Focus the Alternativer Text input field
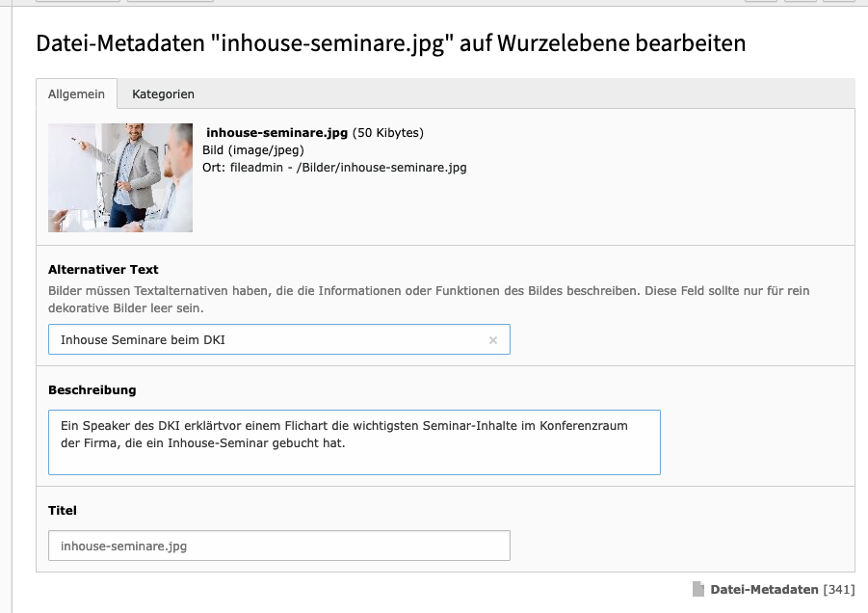 270,340
